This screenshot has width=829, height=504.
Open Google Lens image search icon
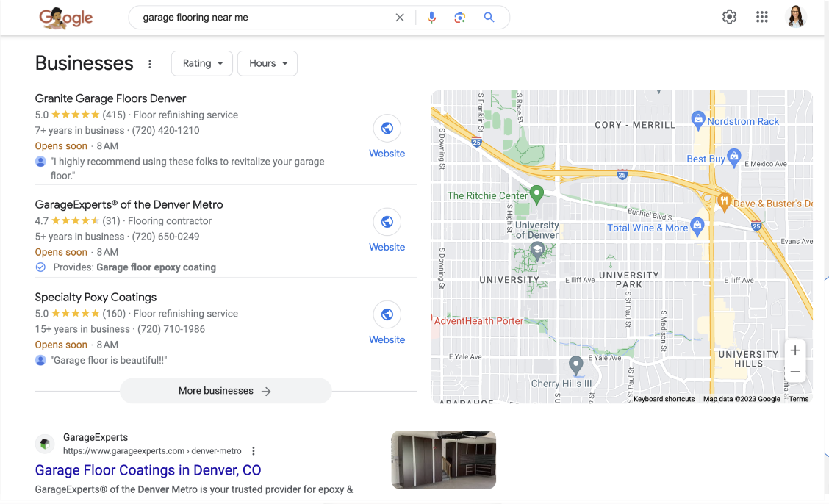coord(460,18)
